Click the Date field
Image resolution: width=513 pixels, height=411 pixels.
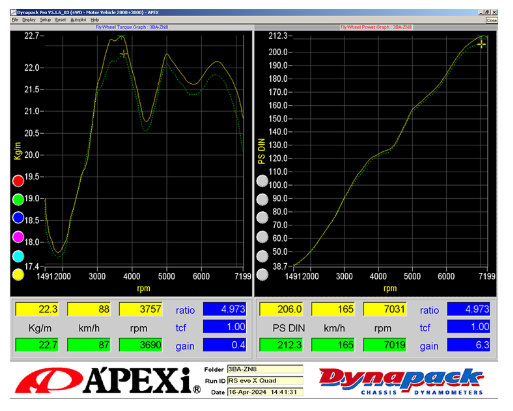[x=265, y=392]
